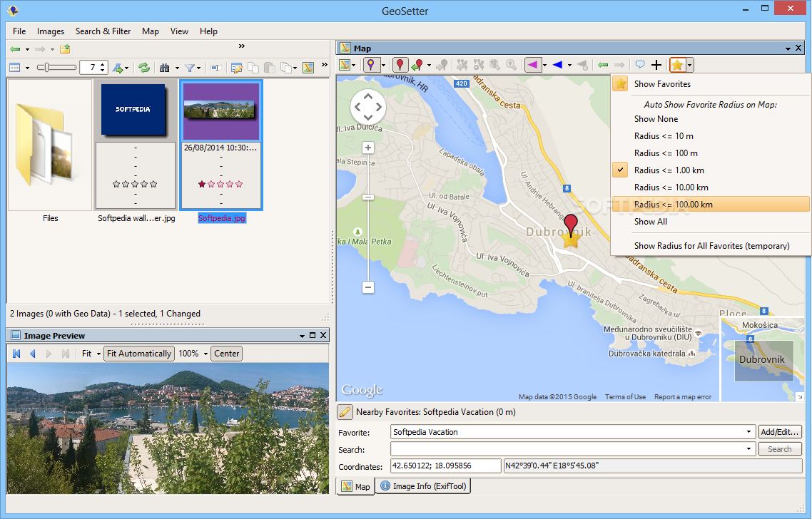Click Show Favorites menu entry

click(711, 84)
